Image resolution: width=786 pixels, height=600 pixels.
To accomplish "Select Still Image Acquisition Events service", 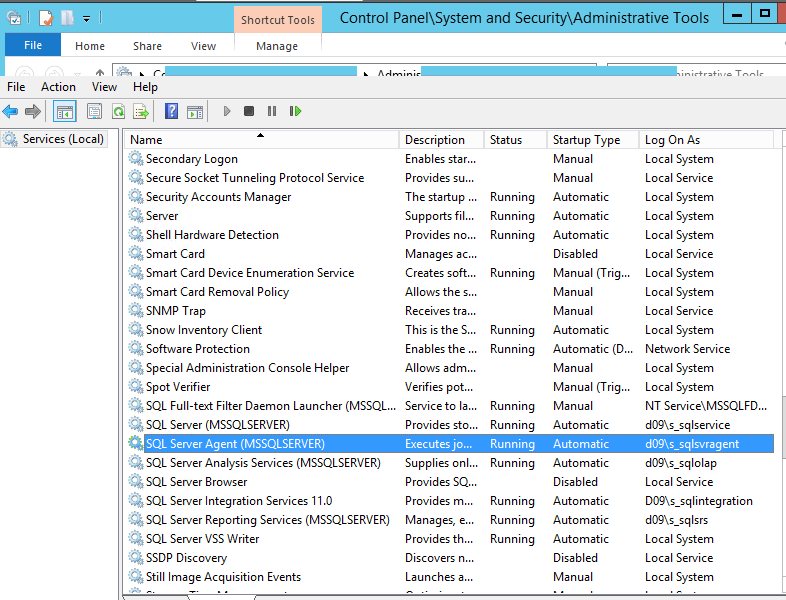I will pos(449,577).
